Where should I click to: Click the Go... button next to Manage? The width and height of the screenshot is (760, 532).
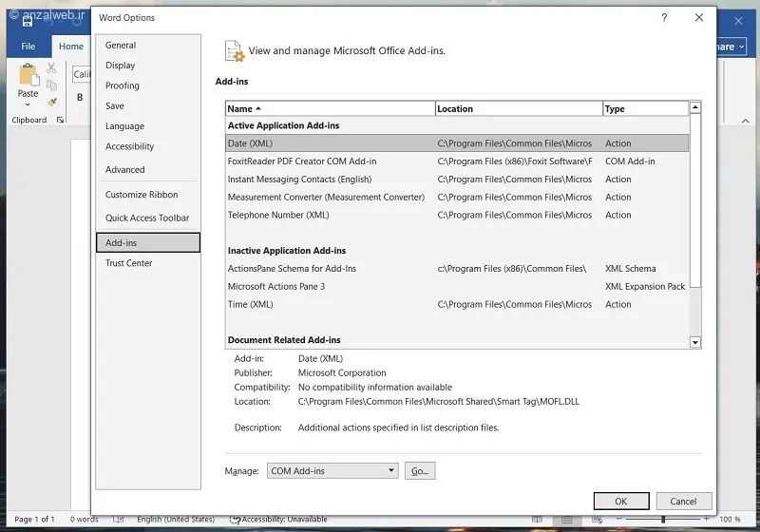(x=420, y=471)
